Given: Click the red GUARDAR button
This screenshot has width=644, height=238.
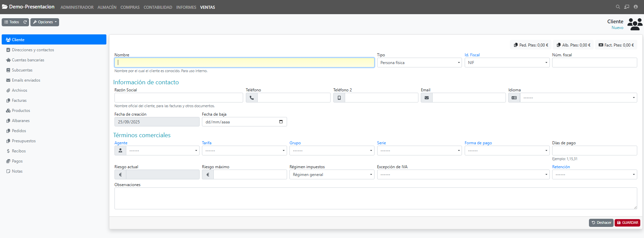Looking at the screenshot, I should pos(627,222).
